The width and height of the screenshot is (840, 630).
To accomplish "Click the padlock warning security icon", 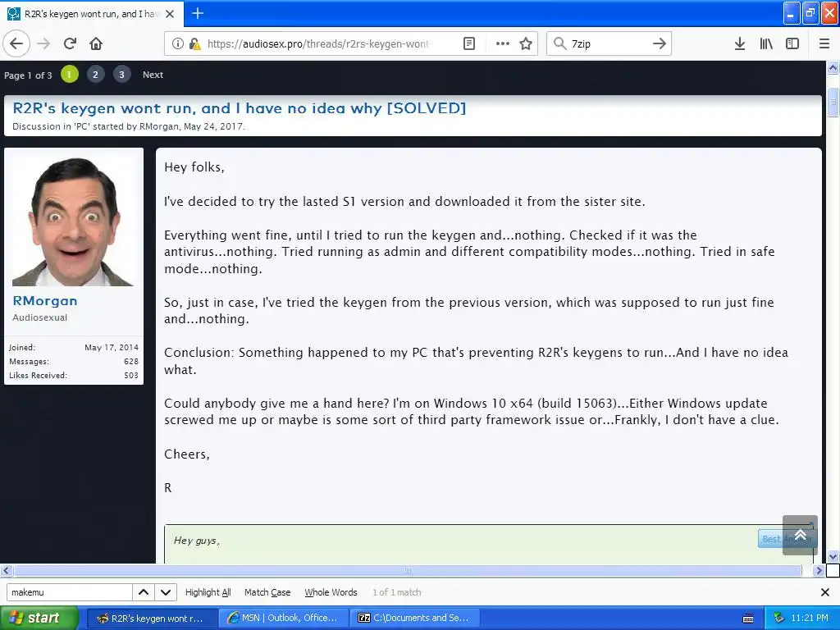I will point(194,43).
